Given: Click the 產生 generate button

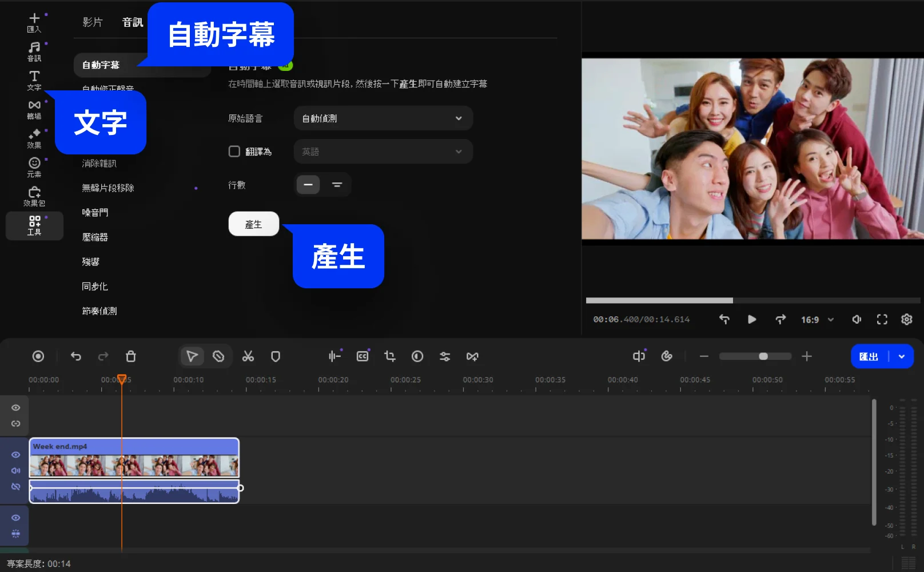Looking at the screenshot, I should click(253, 224).
